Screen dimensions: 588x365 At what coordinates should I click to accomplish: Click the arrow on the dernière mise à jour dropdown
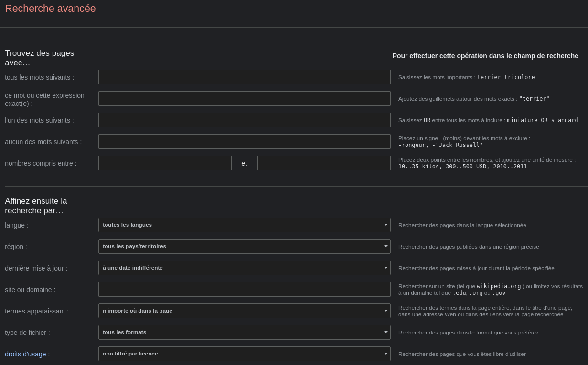385,268
